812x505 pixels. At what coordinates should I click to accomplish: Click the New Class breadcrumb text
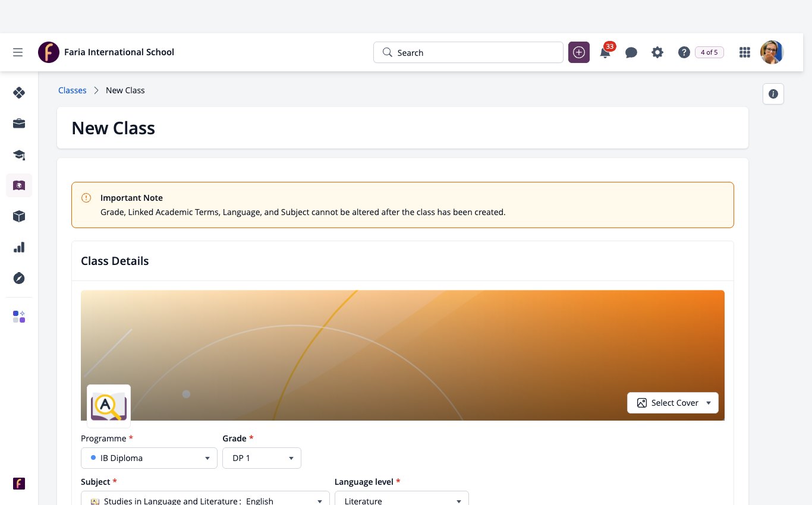click(x=125, y=90)
